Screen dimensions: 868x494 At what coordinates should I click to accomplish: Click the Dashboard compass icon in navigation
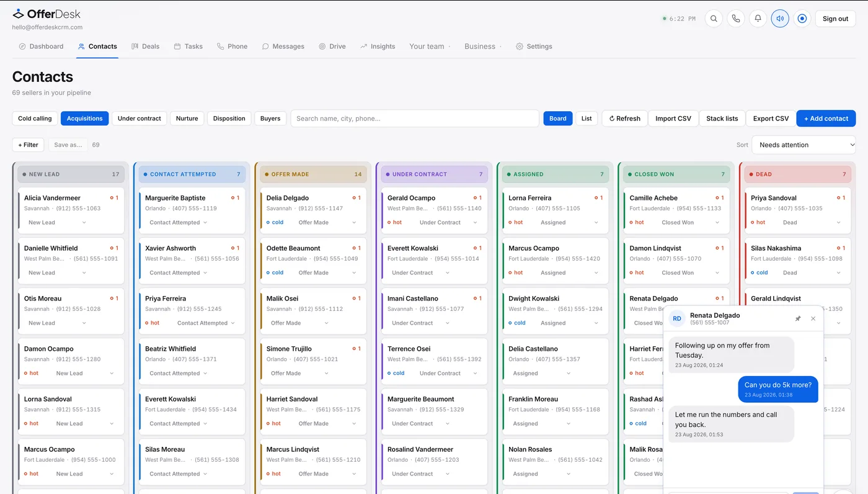22,47
